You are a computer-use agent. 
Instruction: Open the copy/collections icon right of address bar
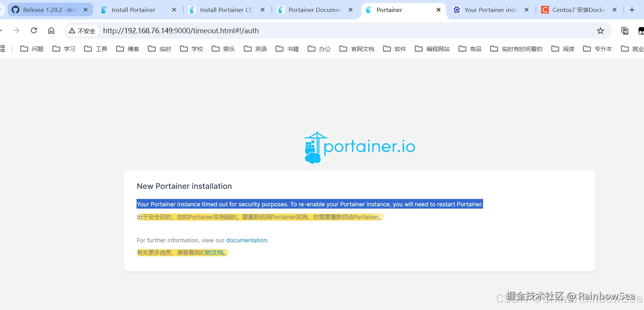point(625,31)
